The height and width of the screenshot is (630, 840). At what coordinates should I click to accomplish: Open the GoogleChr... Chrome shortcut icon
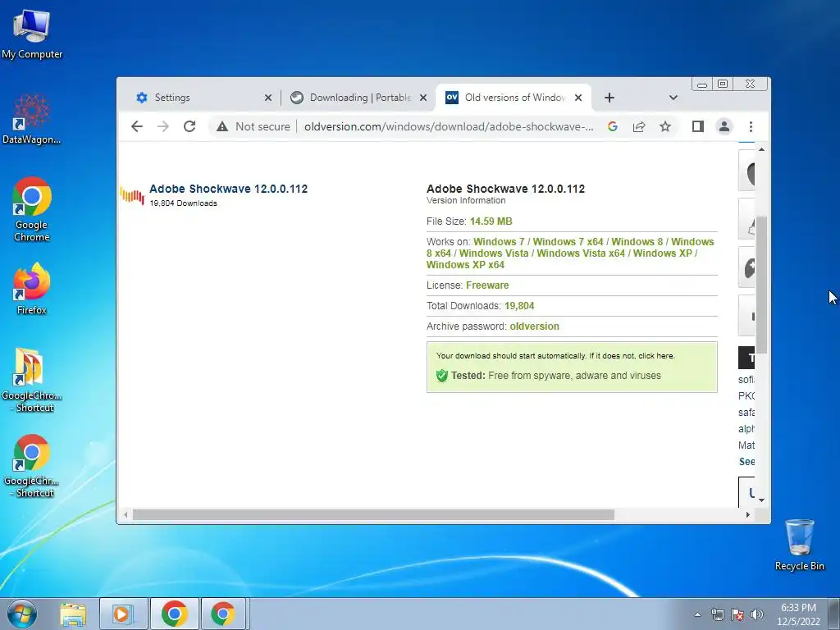[32, 466]
